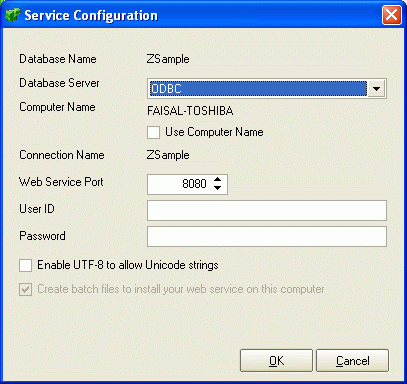407x384 pixels.
Task: Open the Database Server dropdown arrow
Action: [x=377, y=89]
